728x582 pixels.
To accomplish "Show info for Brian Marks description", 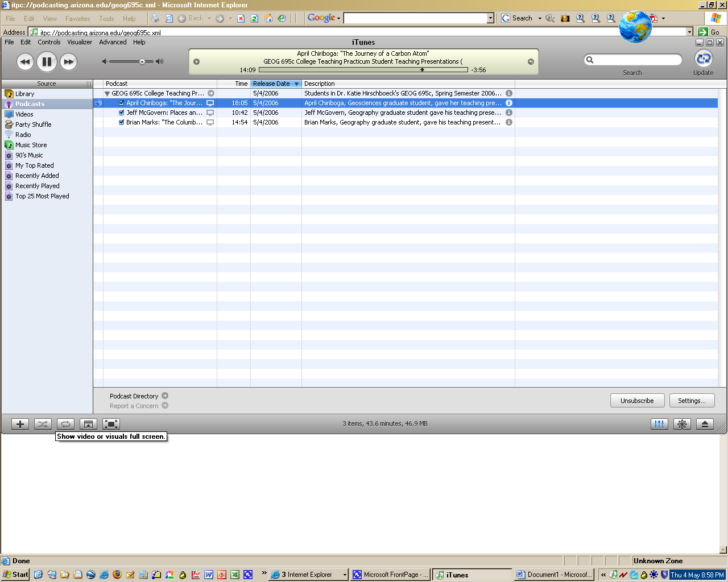I will [509, 122].
